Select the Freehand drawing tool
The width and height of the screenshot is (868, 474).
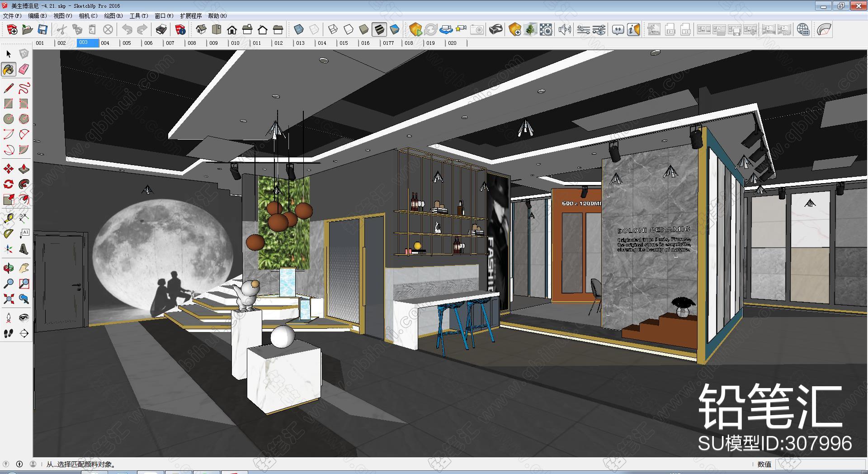point(24,88)
